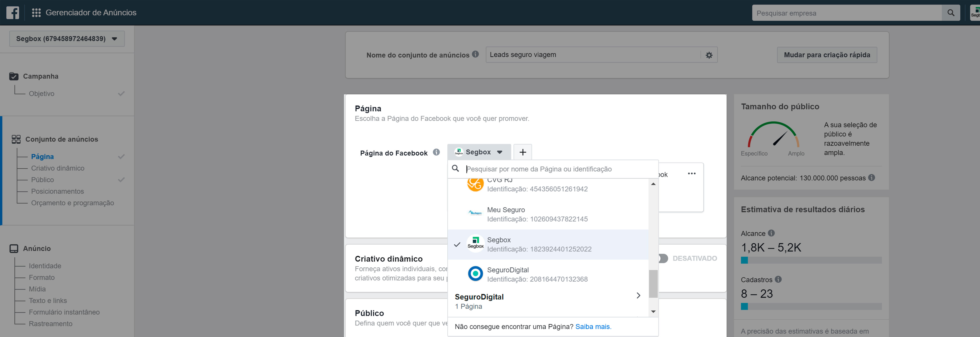Screen dimensions: 980x337
Task: Click the Facebook logo icon
Action: [12, 12]
